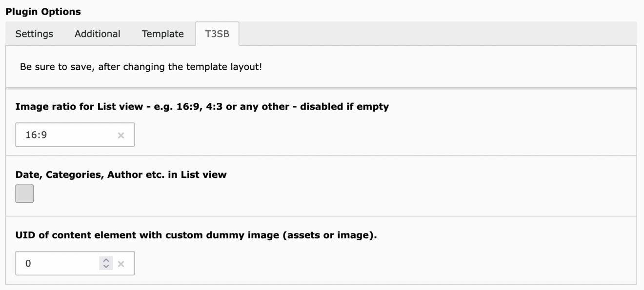Viewport: 644px width, 290px height.
Task: Switch to the Settings tab
Action: coord(34,34)
